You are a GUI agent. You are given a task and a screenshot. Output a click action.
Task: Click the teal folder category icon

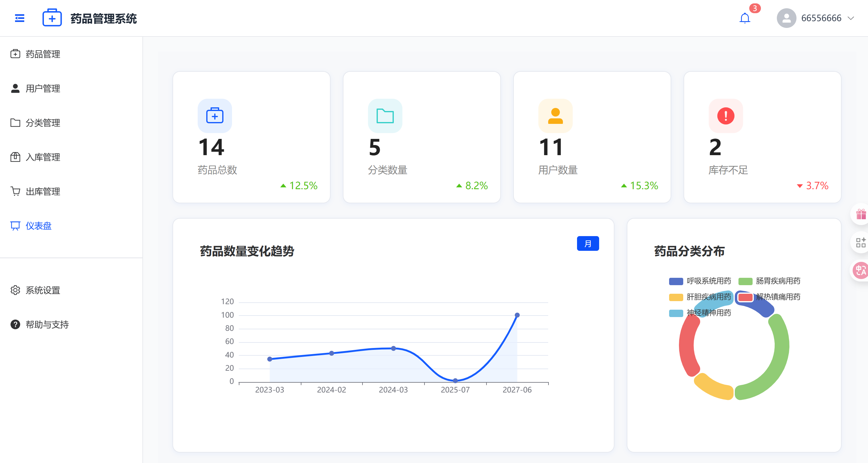click(x=385, y=116)
